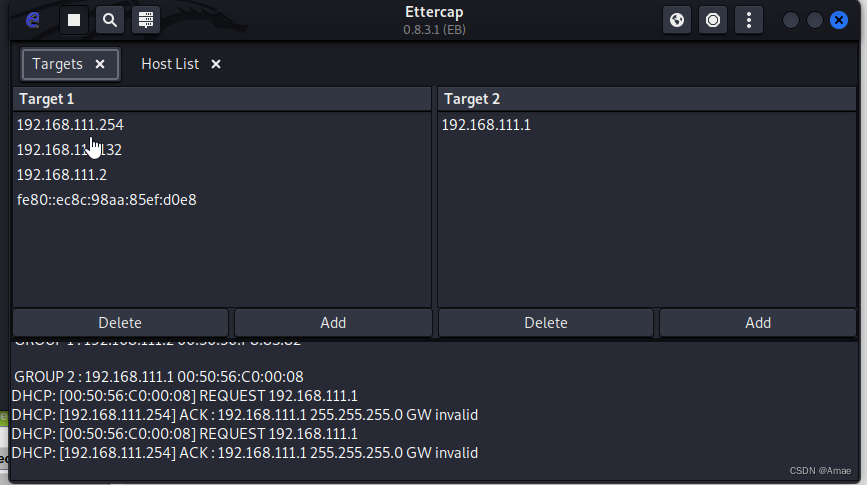
Task: Add a host to Target 1
Action: [x=333, y=322]
